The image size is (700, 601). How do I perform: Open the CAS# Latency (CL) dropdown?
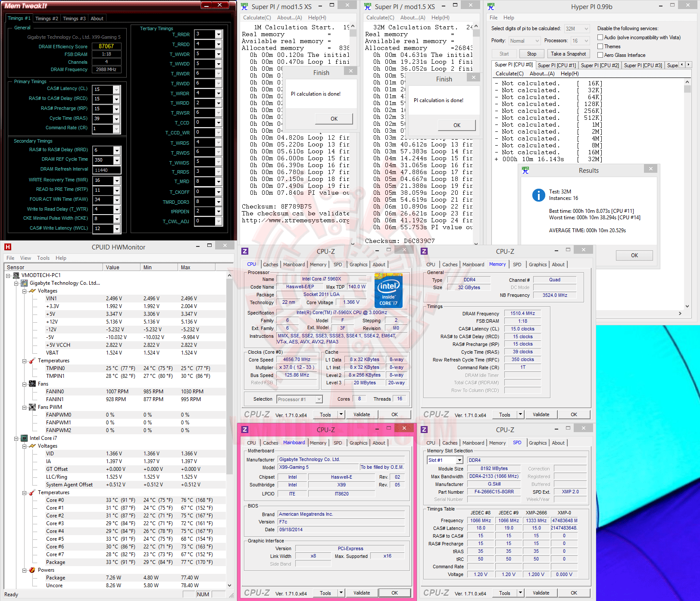[116, 89]
